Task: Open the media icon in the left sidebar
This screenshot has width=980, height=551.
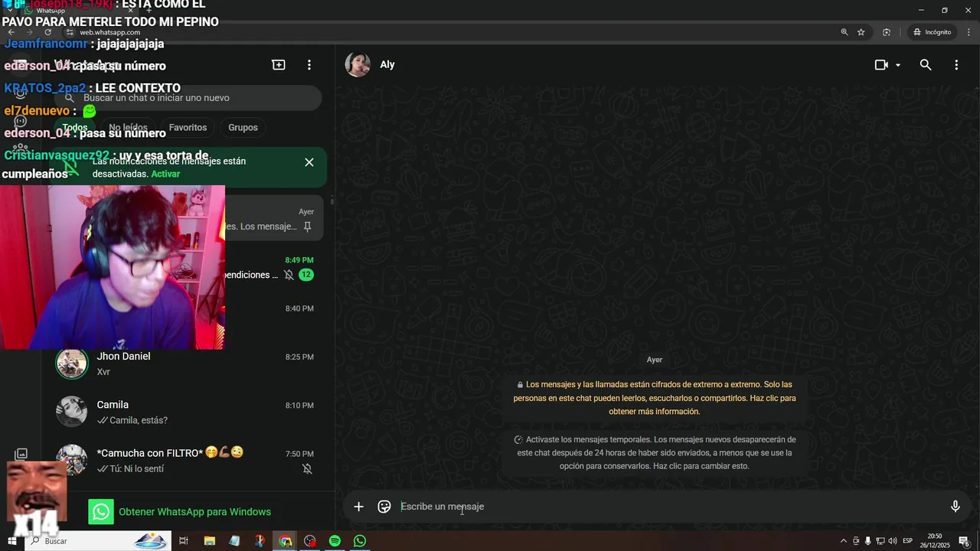Action: pos(21,454)
